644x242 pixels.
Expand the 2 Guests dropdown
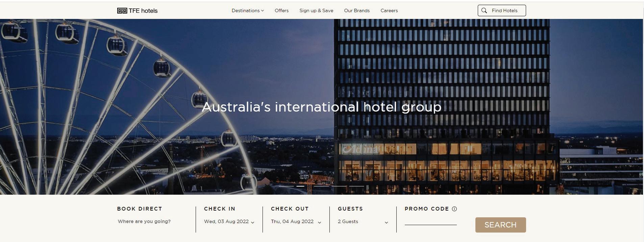363,222
